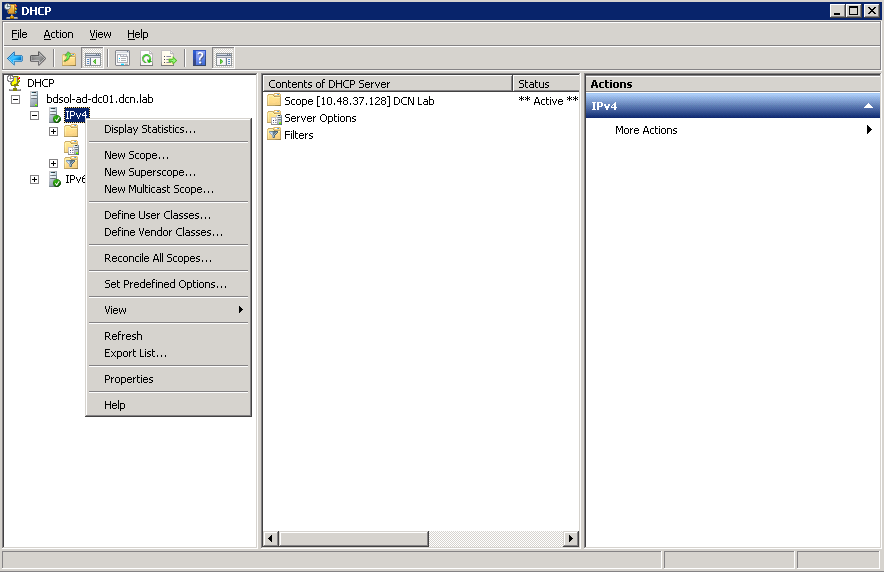Choose New Superscope from context menu
The height and width of the screenshot is (572, 884).
pyautogui.click(x=168, y=172)
